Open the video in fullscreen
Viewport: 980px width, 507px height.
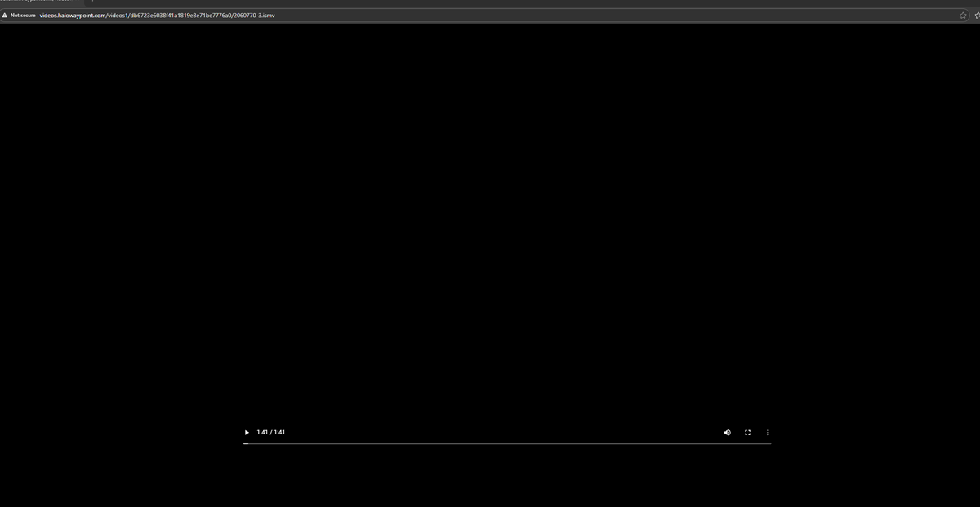coord(747,433)
